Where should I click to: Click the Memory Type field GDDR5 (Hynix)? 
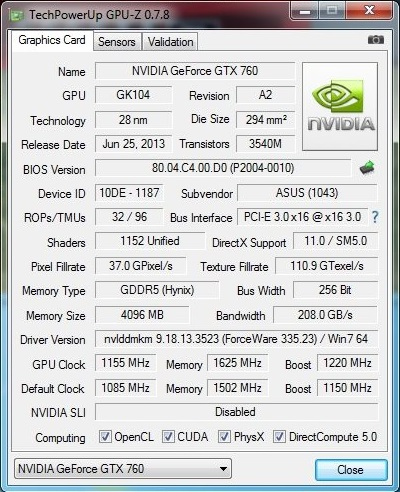point(157,290)
